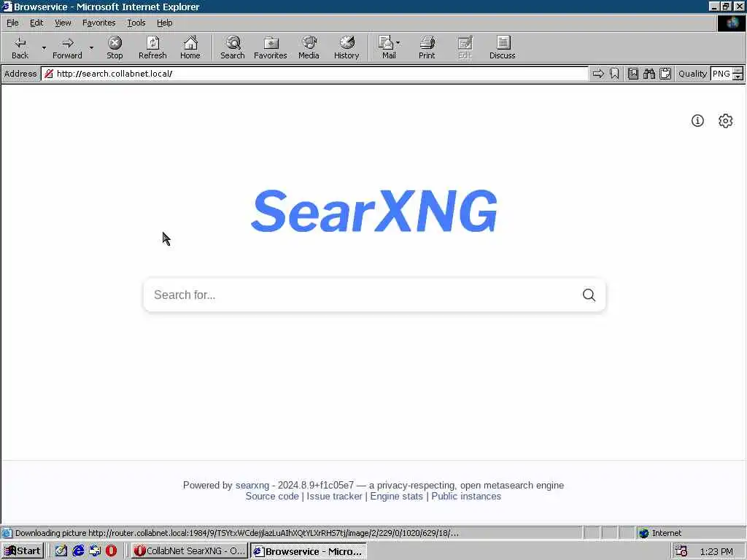Click the Go arrow beside address bar
The height and width of the screenshot is (560, 747).
tap(598, 74)
